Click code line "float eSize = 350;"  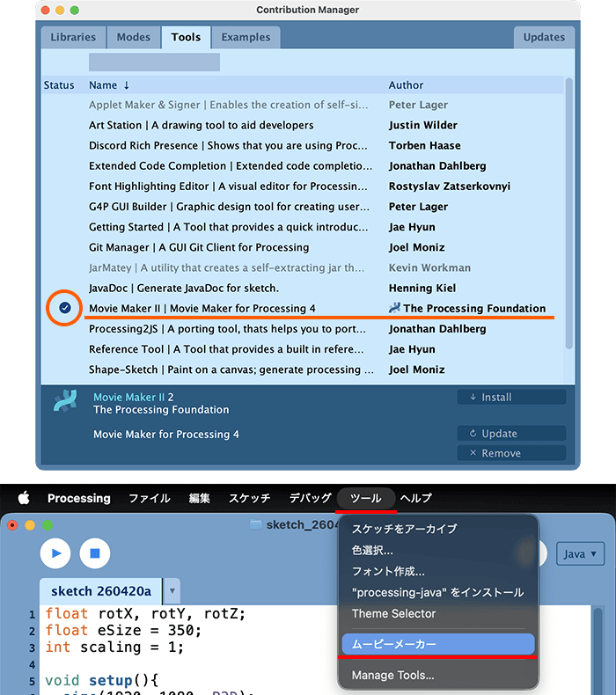[123, 630]
